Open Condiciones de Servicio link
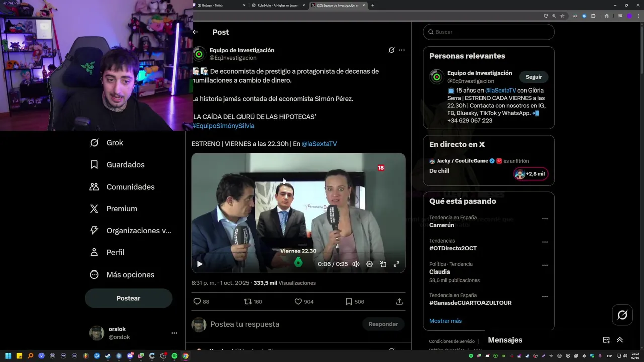The width and height of the screenshot is (644, 362). coord(452,341)
